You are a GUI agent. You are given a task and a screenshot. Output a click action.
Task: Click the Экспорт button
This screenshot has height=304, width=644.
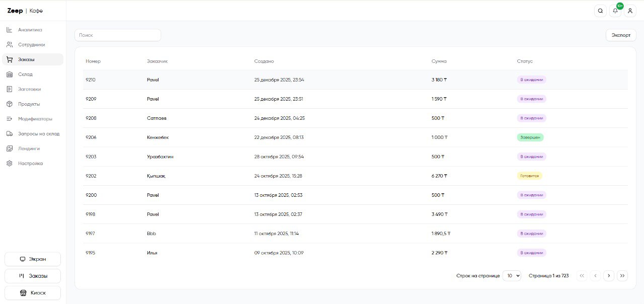[621, 35]
